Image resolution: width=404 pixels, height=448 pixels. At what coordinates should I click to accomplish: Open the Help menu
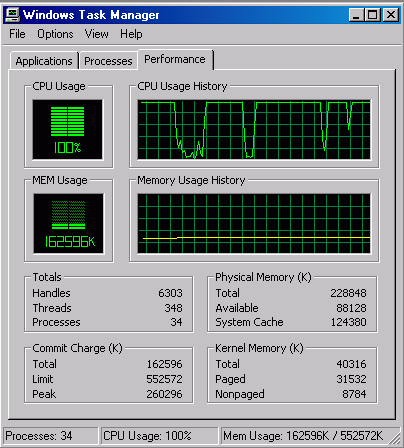tap(131, 34)
